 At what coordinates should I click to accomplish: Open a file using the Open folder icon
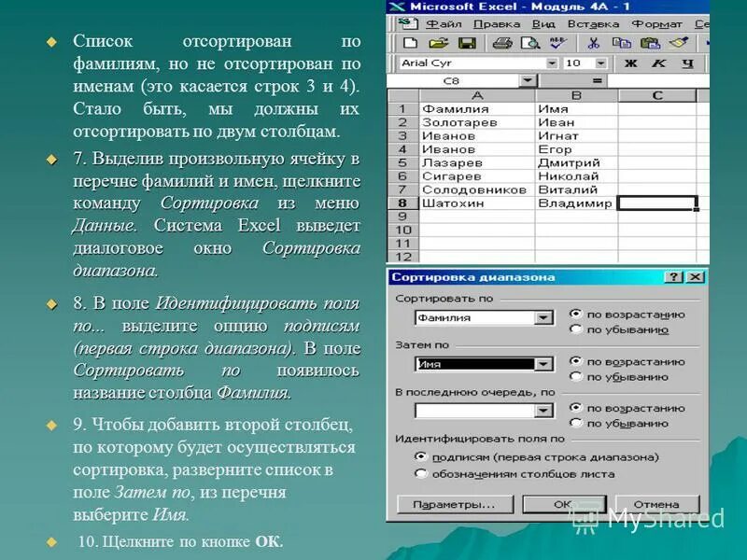tap(439, 43)
